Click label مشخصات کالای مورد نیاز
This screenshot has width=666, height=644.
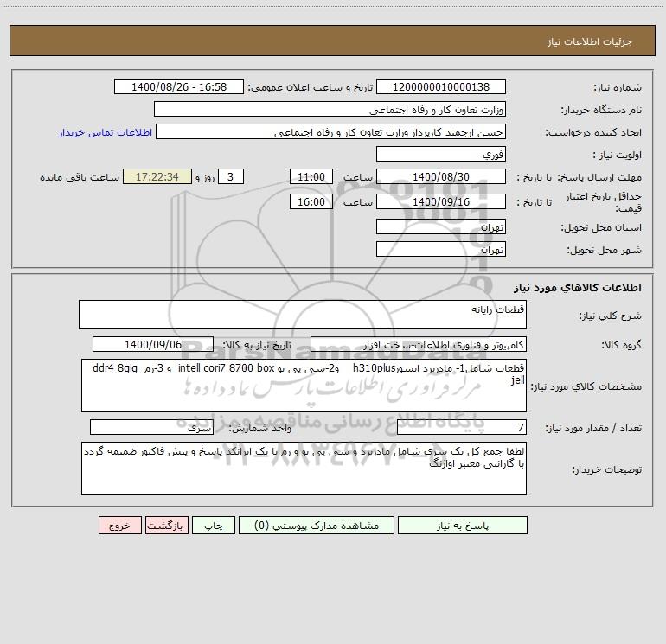point(586,386)
